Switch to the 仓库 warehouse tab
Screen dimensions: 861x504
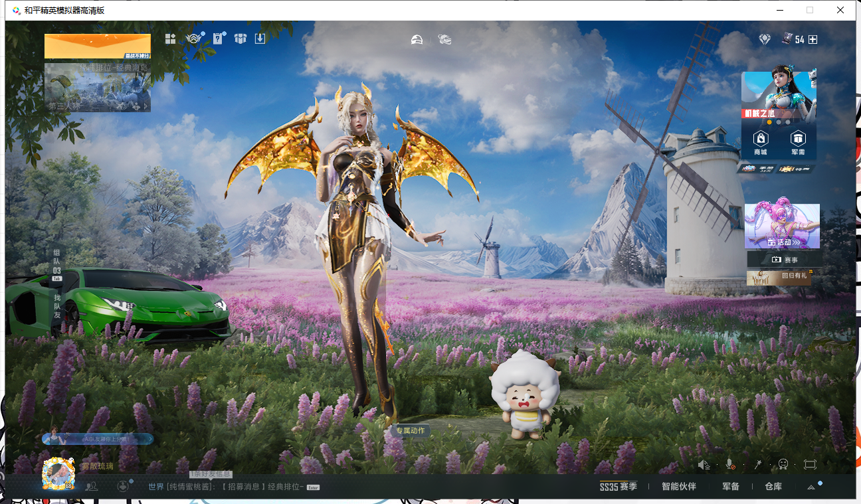[x=773, y=487]
